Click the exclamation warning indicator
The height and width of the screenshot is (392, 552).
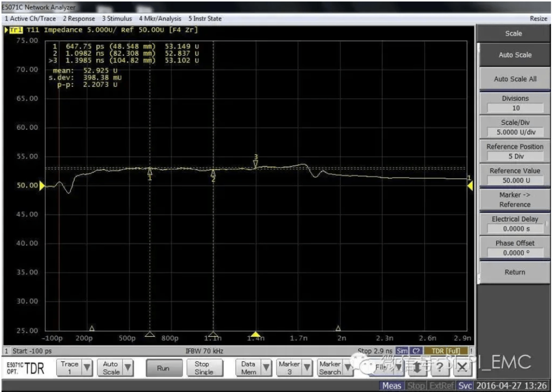click(x=471, y=351)
